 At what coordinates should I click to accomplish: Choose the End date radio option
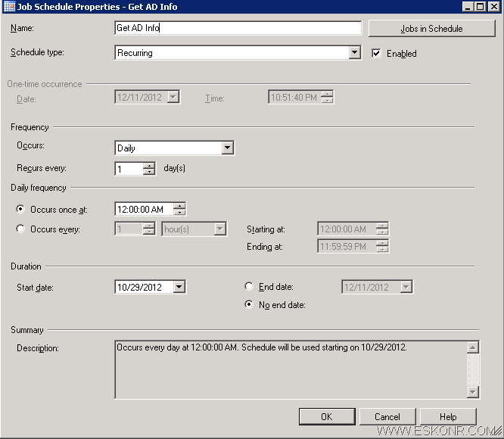[249, 286]
